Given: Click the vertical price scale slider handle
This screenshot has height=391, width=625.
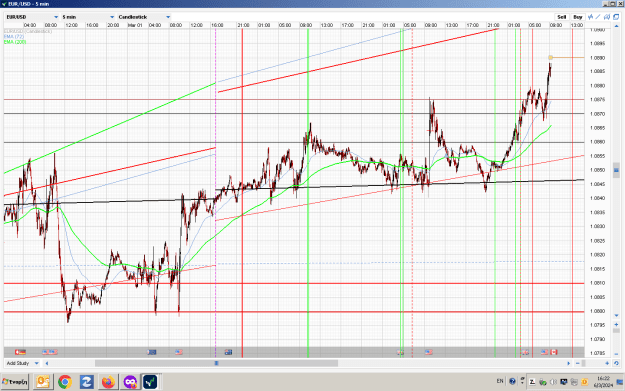Looking at the screenshot, I should point(616,170).
